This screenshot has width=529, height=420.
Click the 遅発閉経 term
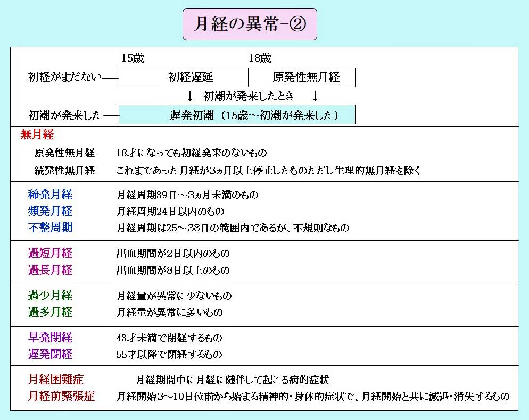point(50,354)
